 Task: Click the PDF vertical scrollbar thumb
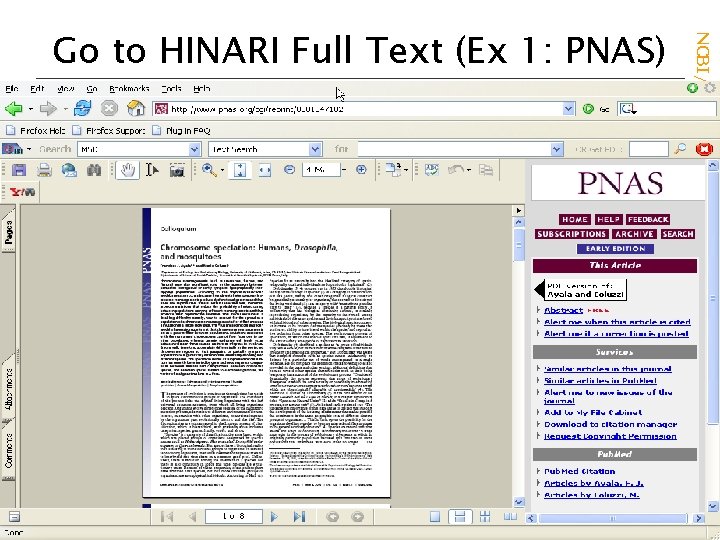coord(519,245)
